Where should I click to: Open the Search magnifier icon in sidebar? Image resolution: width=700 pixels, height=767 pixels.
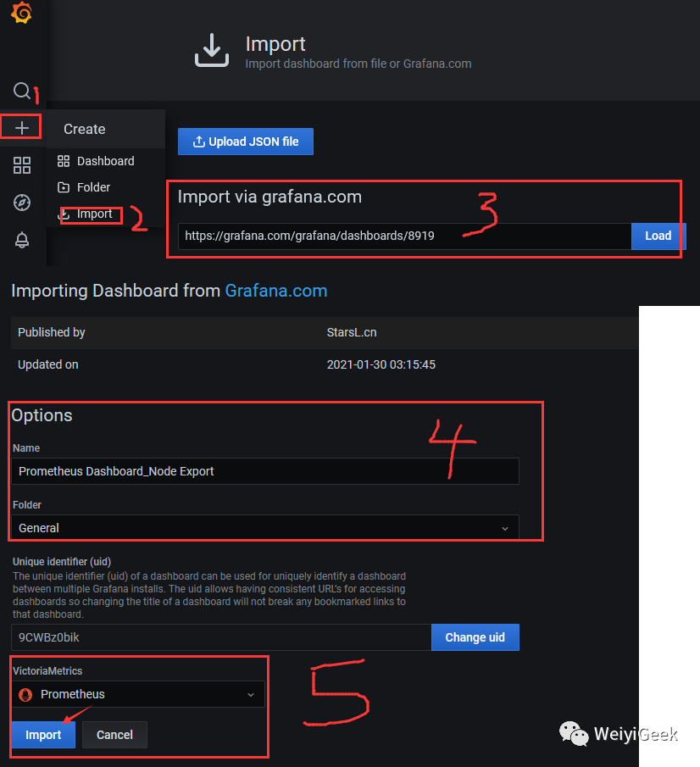click(21, 91)
